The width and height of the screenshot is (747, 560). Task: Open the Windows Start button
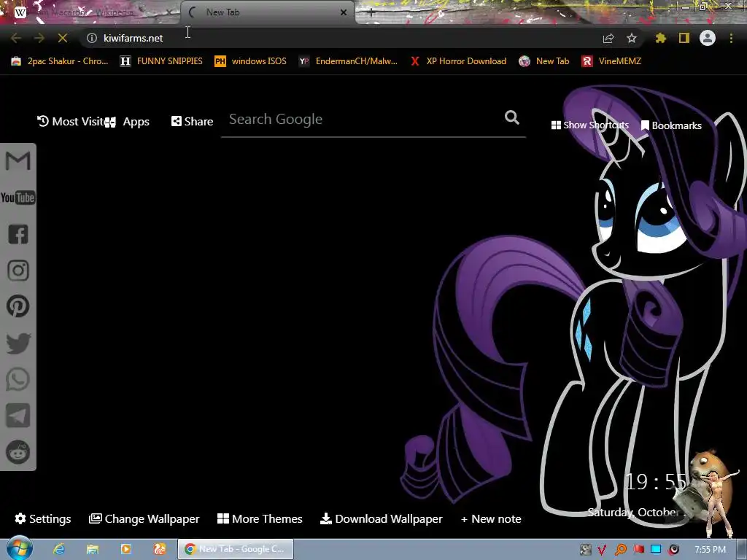coord(19,548)
